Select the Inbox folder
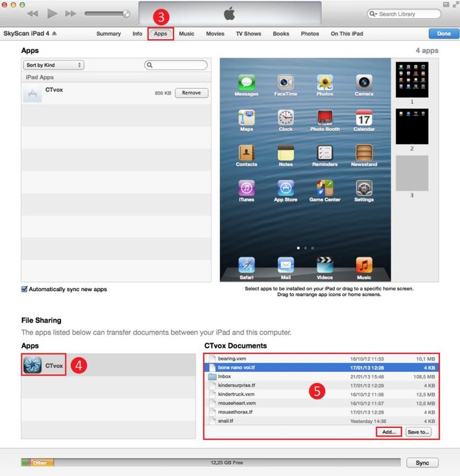This screenshot has height=476, width=460. click(322, 376)
